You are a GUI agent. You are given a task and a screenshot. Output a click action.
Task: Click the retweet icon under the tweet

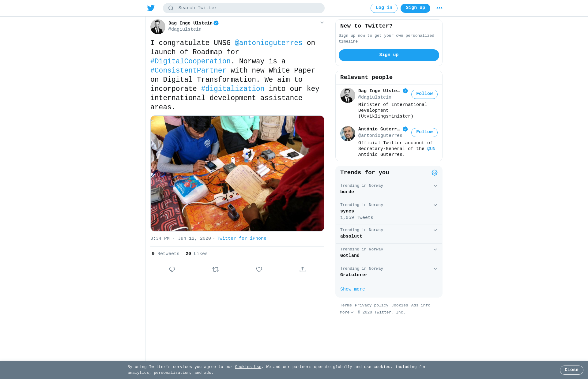[216, 269]
